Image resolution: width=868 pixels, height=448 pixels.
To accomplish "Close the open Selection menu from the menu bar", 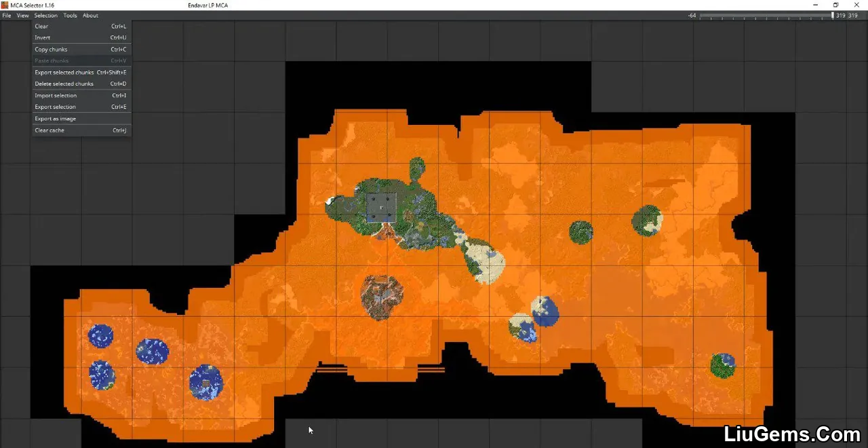I will point(46,16).
